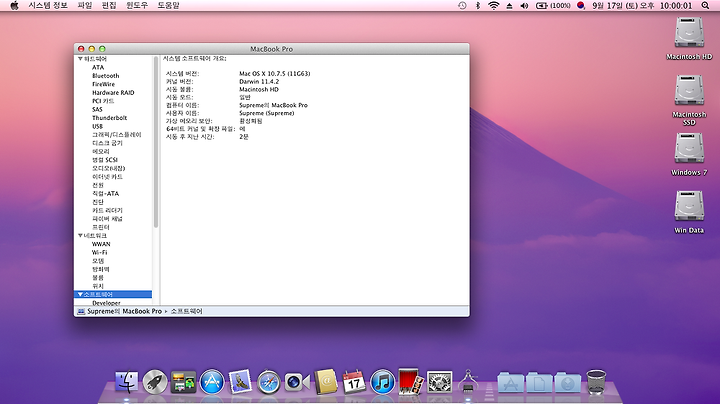Open the 파일 menu
The image size is (720, 404).
pos(85,6)
